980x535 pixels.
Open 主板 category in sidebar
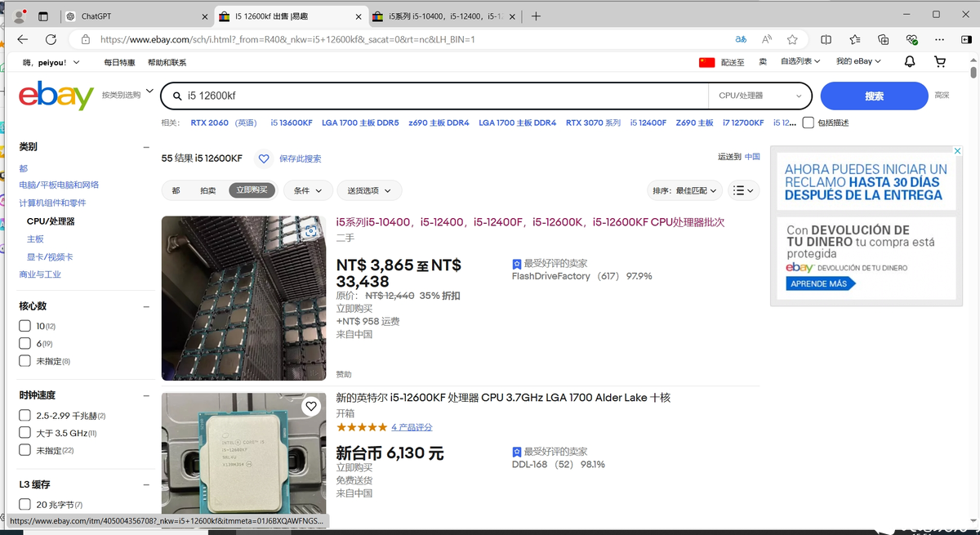[35, 239]
